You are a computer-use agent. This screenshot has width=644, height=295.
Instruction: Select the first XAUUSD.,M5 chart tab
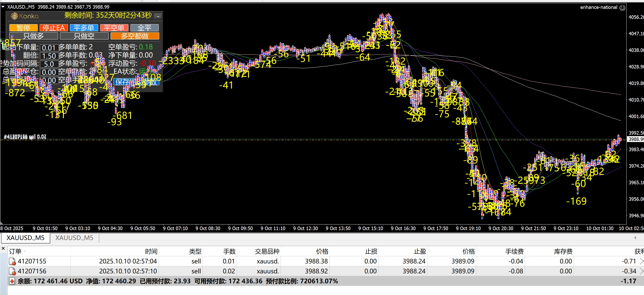[x=25, y=238]
